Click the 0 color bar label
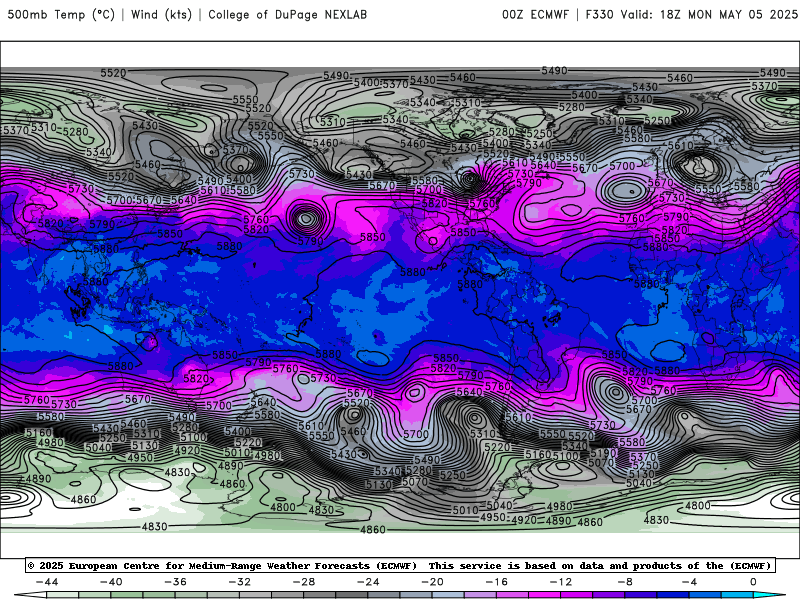This screenshot has height=600, width=800. pyautogui.click(x=753, y=582)
